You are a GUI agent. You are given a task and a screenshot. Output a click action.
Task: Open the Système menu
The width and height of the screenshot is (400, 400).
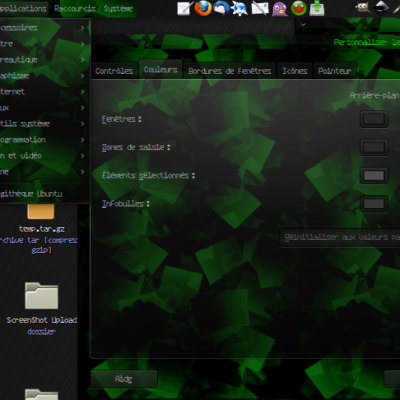tap(118, 8)
